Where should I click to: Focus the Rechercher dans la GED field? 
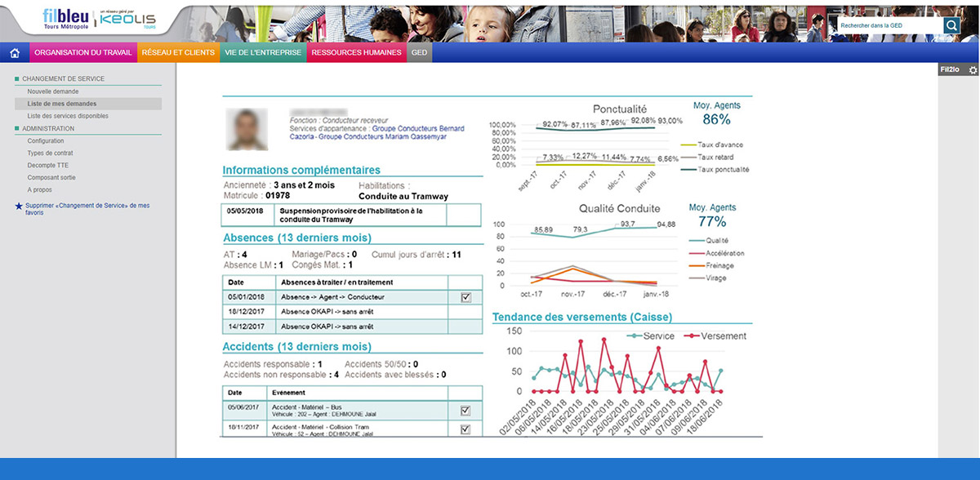889,25
